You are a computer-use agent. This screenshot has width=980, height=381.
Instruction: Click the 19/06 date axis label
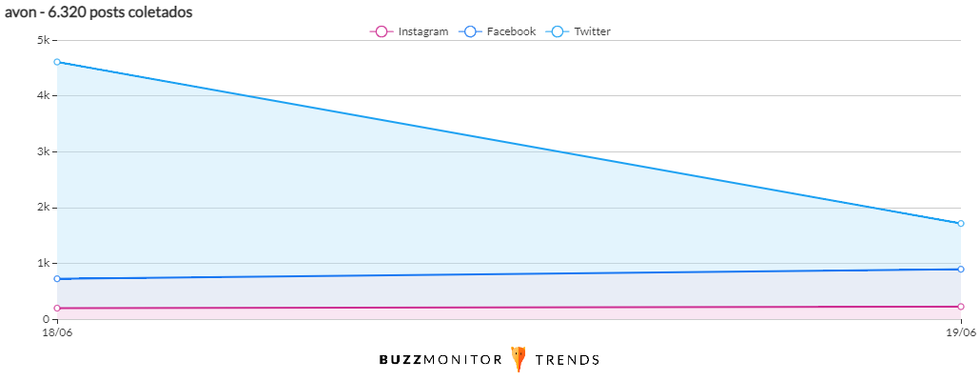click(960, 332)
